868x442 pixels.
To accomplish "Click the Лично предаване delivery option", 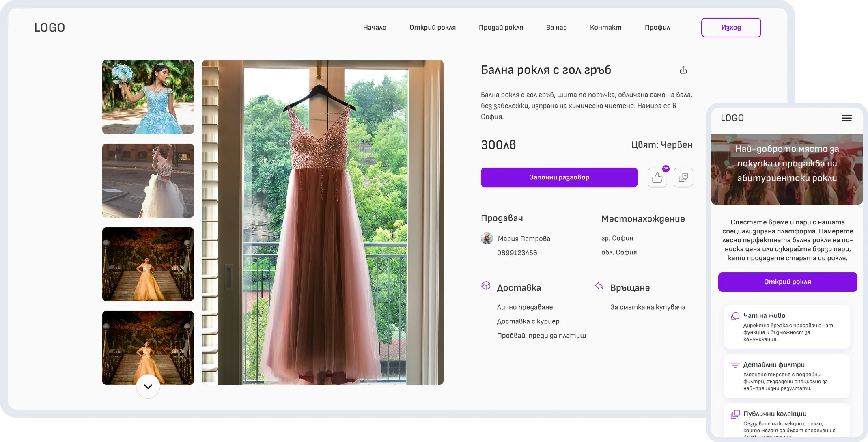I will pyautogui.click(x=525, y=307).
